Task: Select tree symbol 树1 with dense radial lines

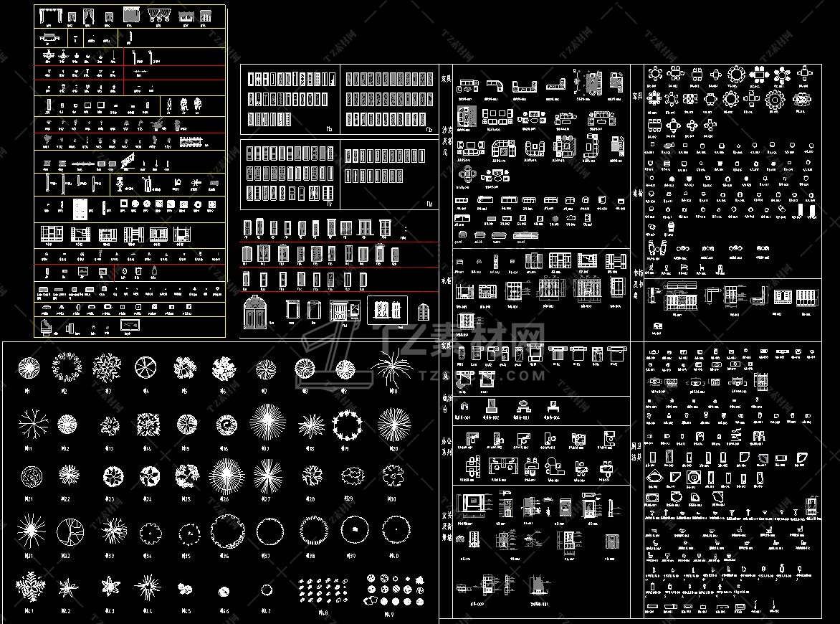Action: (x=29, y=368)
